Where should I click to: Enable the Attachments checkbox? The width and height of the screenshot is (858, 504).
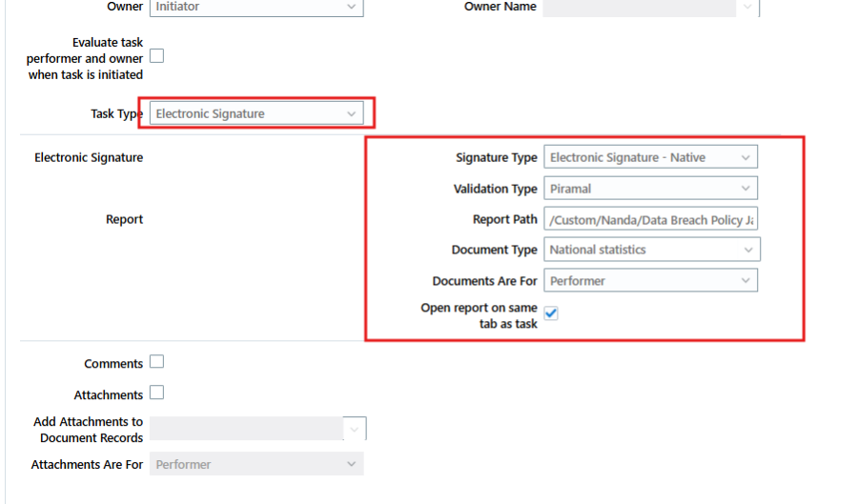(157, 393)
